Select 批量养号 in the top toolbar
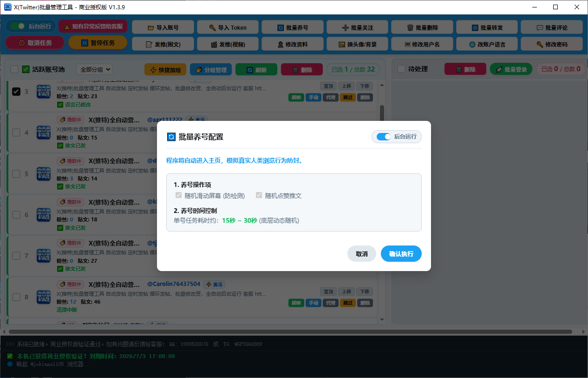 [x=292, y=27]
